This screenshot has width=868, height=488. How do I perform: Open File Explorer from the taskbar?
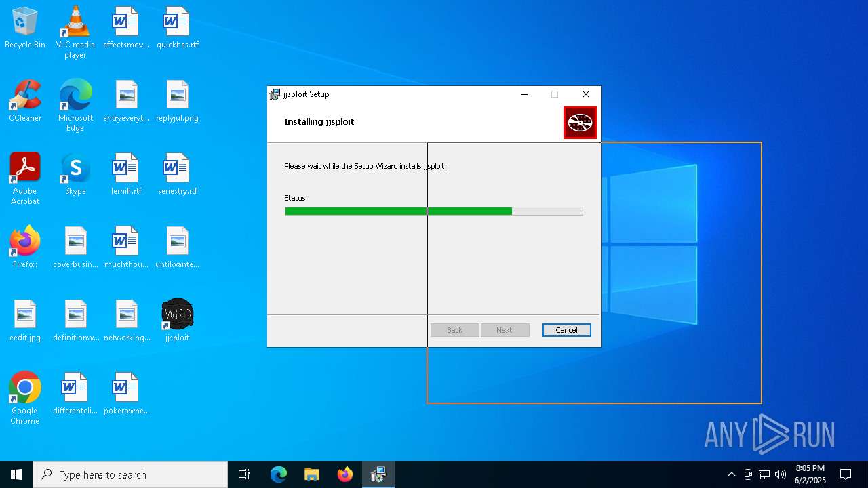click(311, 474)
